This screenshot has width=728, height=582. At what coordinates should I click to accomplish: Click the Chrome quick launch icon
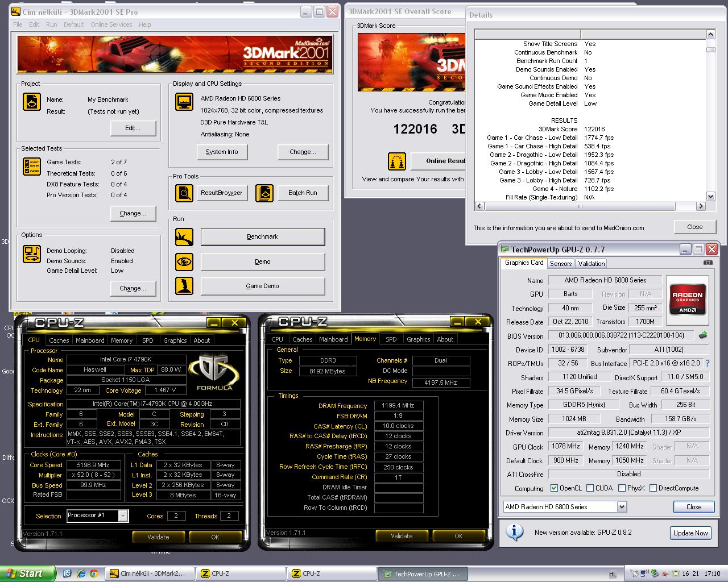click(x=94, y=573)
